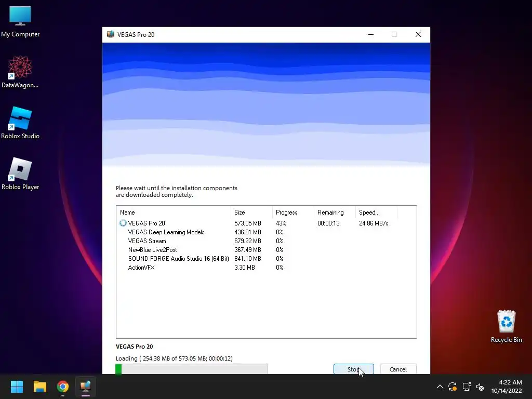
Task: Click the muted volume tray icon
Action: (x=480, y=387)
